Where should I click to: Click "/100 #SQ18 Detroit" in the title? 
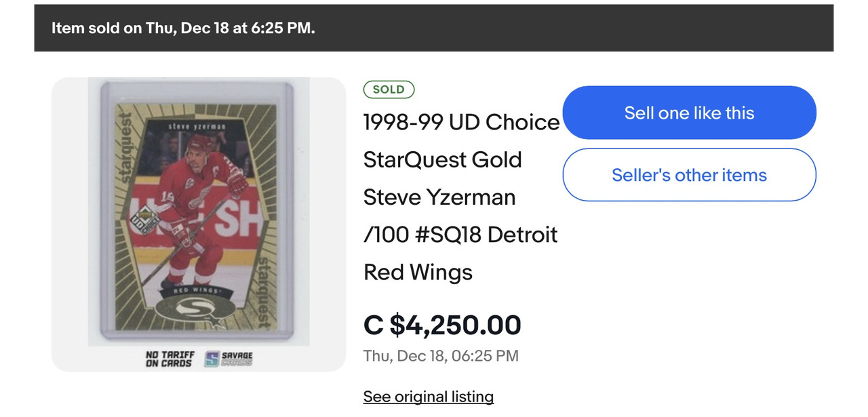click(460, 235)
